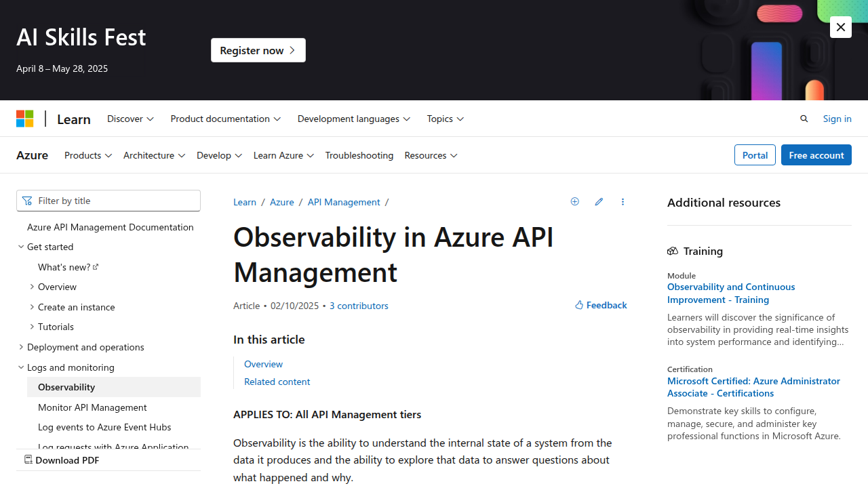The height and width of the screenshot is (488, 868).
Task: Expand the Architecture menu
Action: (154, 155)
